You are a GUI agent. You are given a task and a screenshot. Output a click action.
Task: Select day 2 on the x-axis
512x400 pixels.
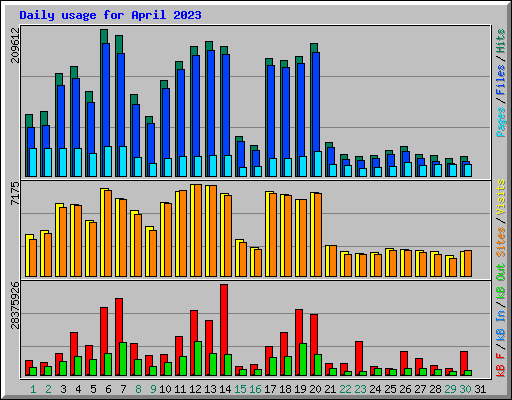(48, 389)
